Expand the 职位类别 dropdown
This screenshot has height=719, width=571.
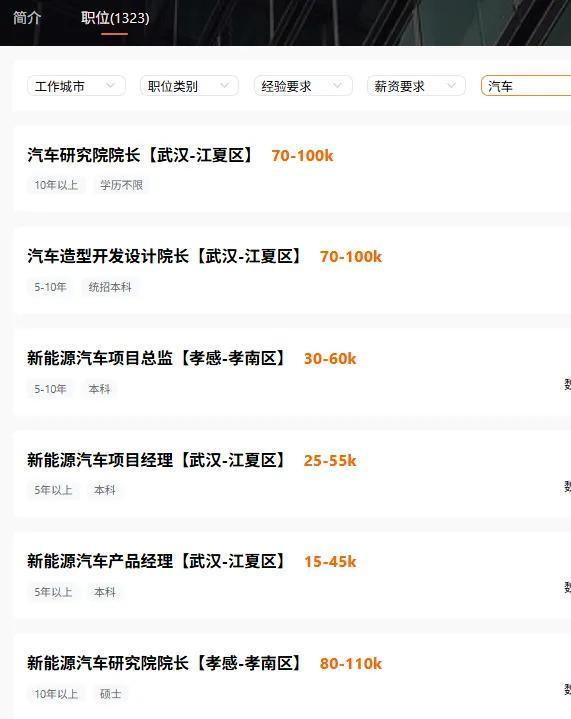189,86
